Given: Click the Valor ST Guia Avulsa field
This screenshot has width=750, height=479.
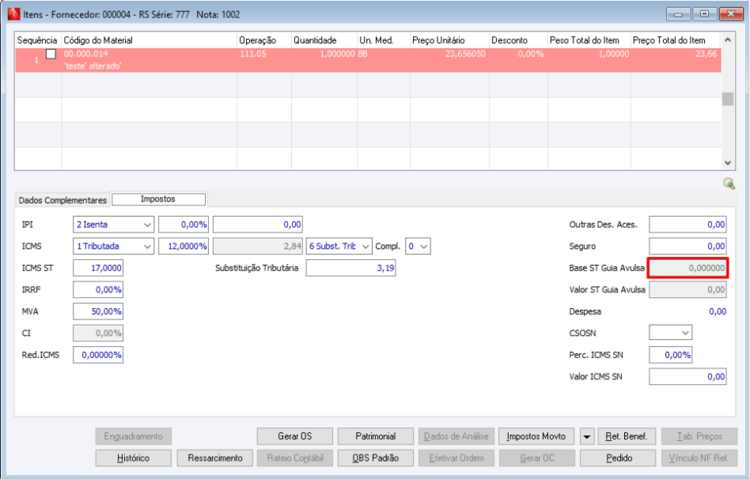Looking at the screenshot, I should coord(688,290).
